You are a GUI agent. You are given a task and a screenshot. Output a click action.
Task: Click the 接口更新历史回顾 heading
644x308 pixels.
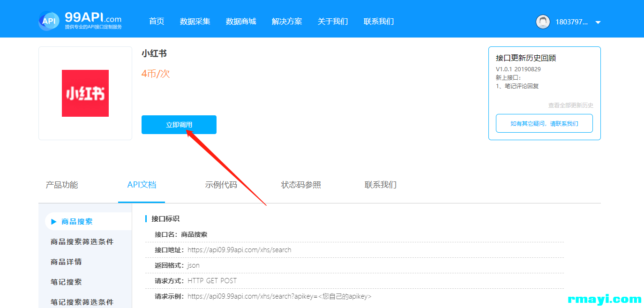[x=526, y=58]
